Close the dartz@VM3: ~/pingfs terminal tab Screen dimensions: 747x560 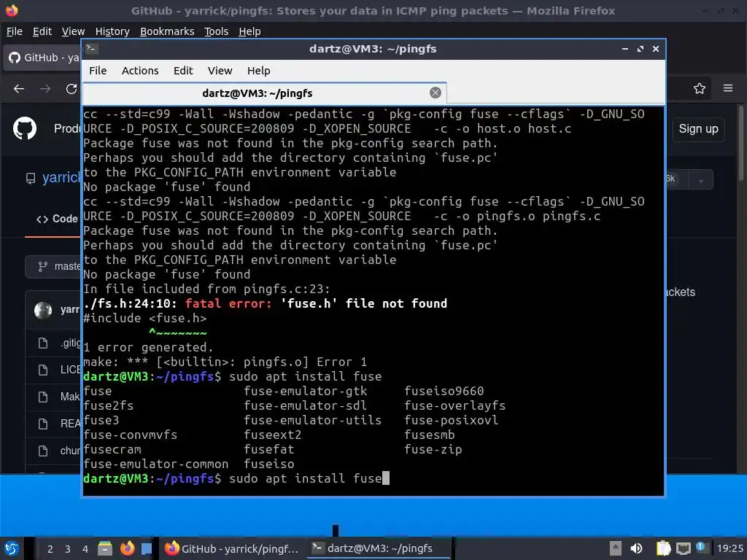coord(435,93)
